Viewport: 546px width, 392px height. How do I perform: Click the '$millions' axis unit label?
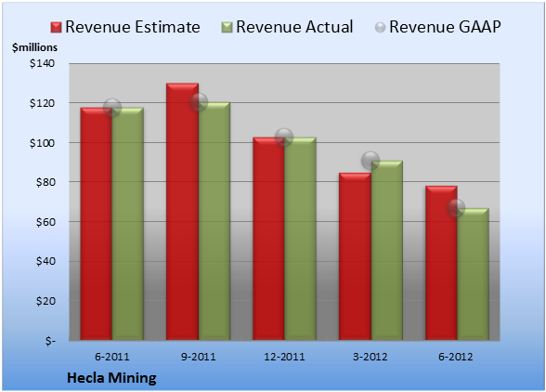35,47
